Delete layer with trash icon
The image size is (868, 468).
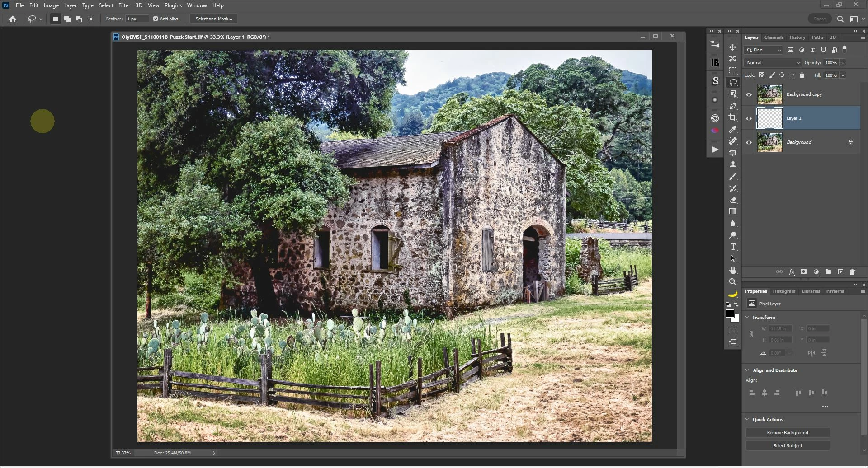[852, 272]
